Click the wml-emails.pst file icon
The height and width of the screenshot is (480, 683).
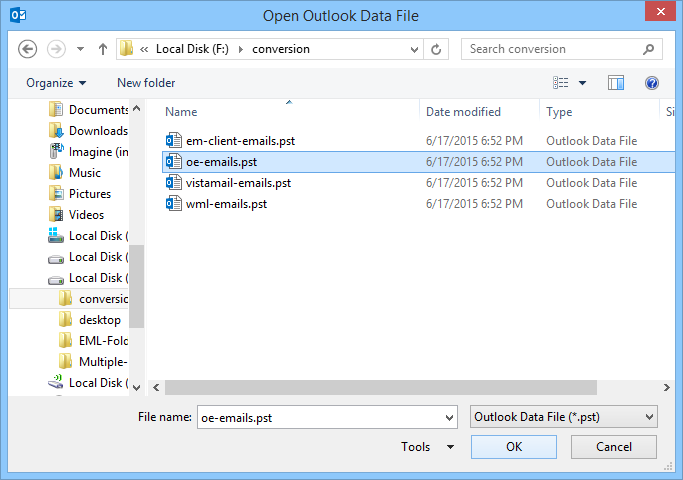pyautogui.click(x=174, y=203)
